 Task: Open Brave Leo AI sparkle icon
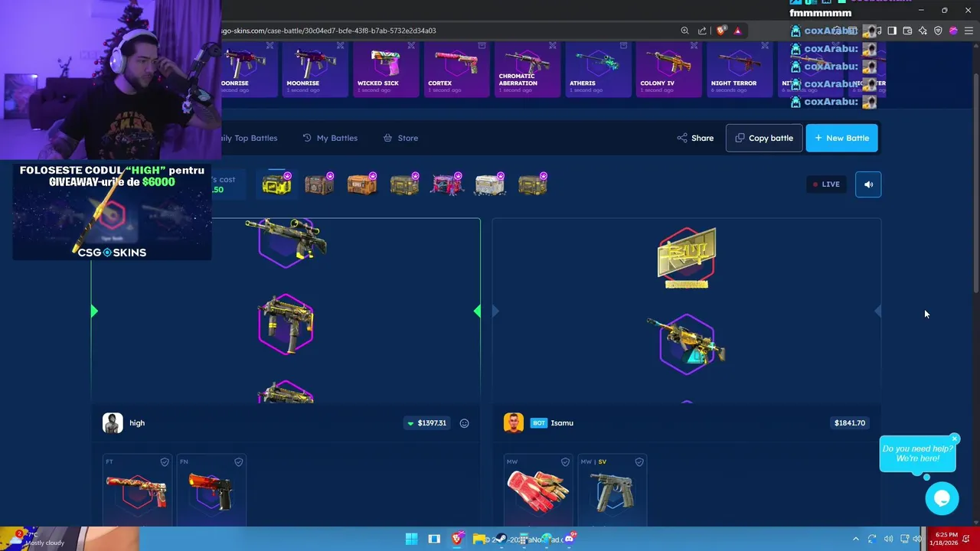click(923, 31)
